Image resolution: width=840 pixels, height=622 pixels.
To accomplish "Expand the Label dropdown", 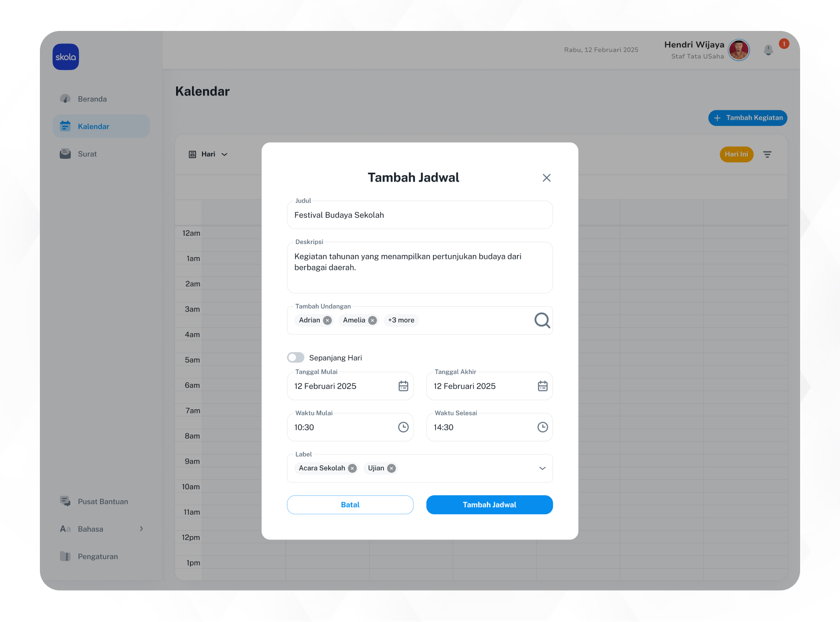I will pyautogui.click(x=542, y=468).
